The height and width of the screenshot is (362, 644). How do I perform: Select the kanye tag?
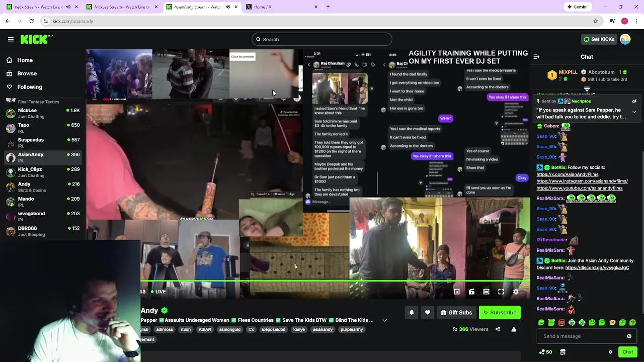pos(299,329)
